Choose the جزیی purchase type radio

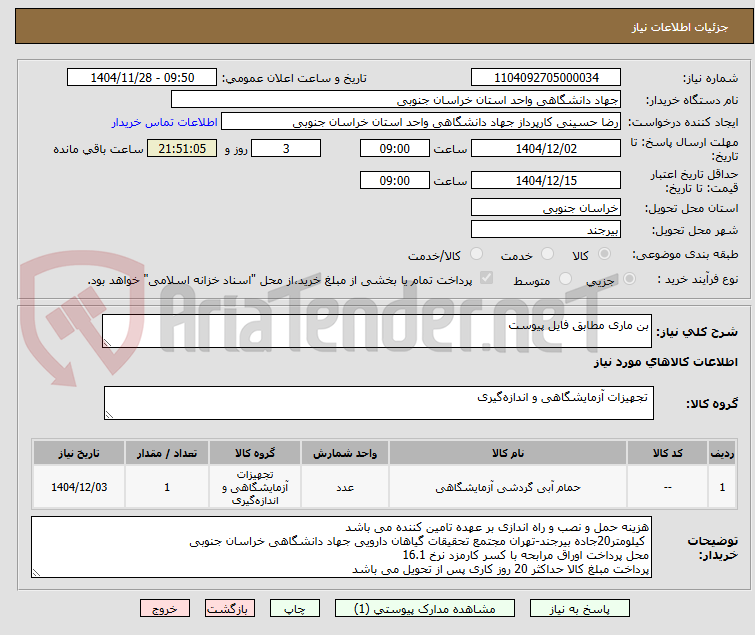(629, 279)
